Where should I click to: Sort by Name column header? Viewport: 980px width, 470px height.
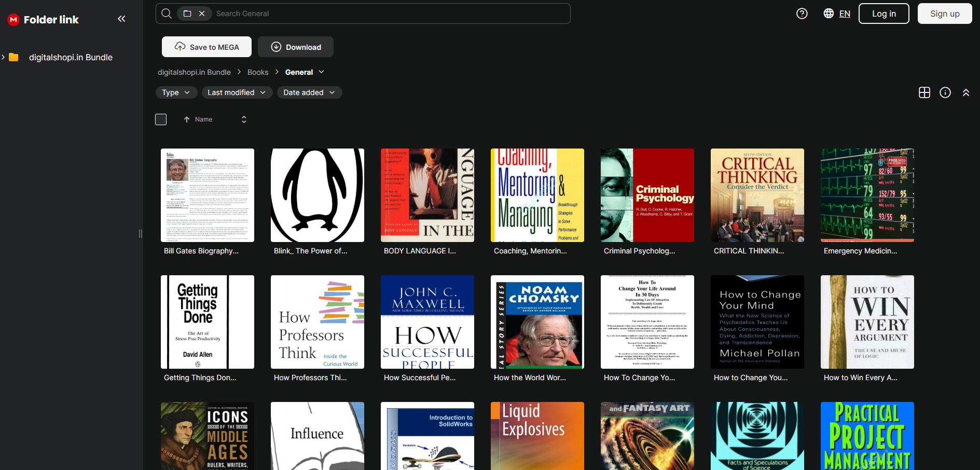[x=203, y=119]
